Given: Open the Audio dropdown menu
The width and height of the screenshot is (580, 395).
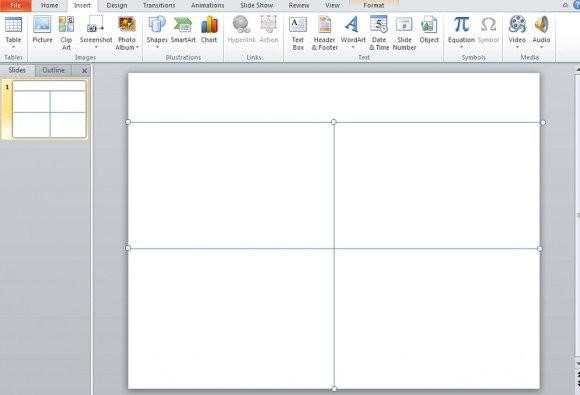Looking at the screenshot, I should click(x=541, y=47).
